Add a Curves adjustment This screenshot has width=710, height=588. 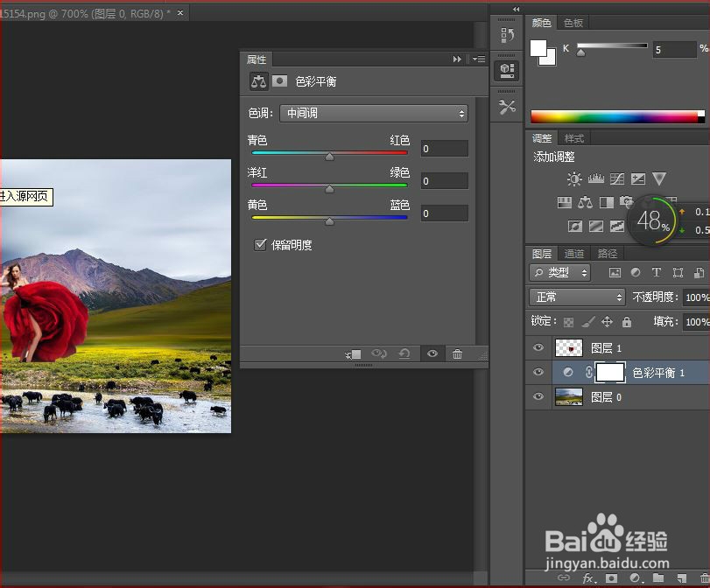click(x=616, y=178)
